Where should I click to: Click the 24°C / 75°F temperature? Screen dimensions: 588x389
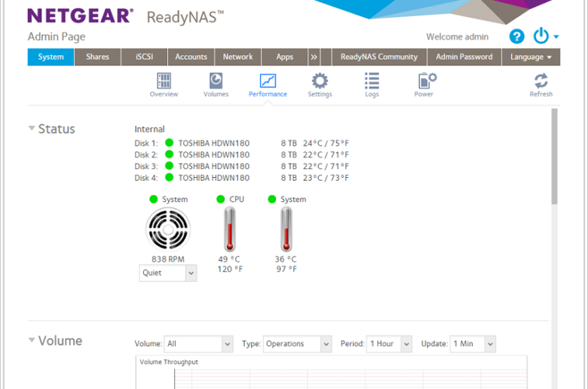[326, 143]
